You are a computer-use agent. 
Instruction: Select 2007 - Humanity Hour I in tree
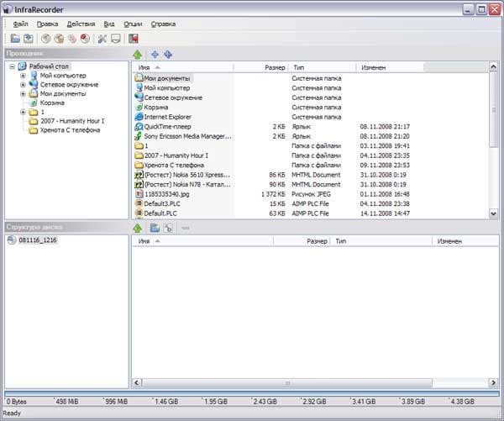click(x=72, y=121)
